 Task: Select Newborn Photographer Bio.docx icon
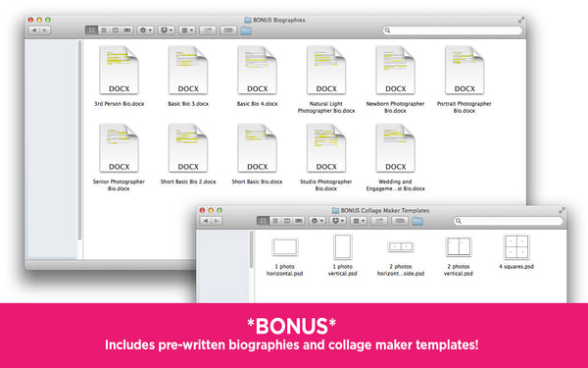coord(395,71)
